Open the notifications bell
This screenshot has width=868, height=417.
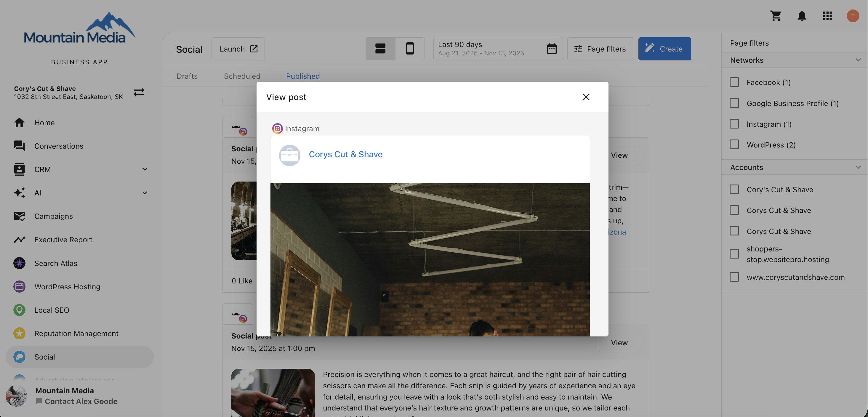(x=802, y=16)
